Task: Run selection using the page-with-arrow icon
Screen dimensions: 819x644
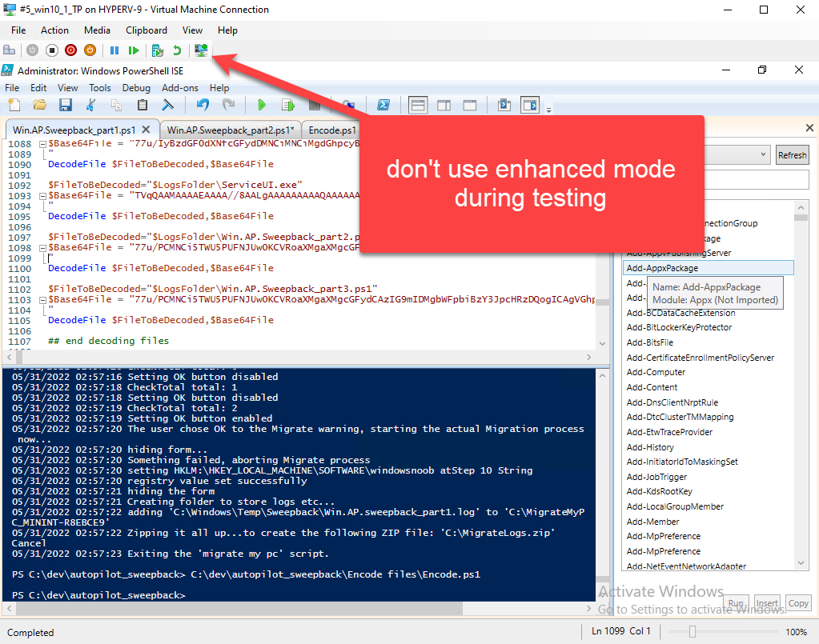Action: (x=288, y=105)
